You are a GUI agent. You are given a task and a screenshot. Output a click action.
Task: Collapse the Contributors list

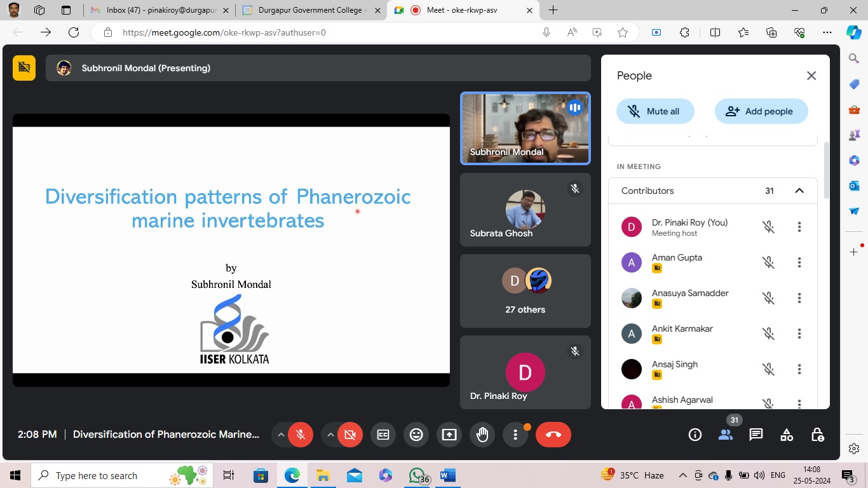[x=799, y=191]
